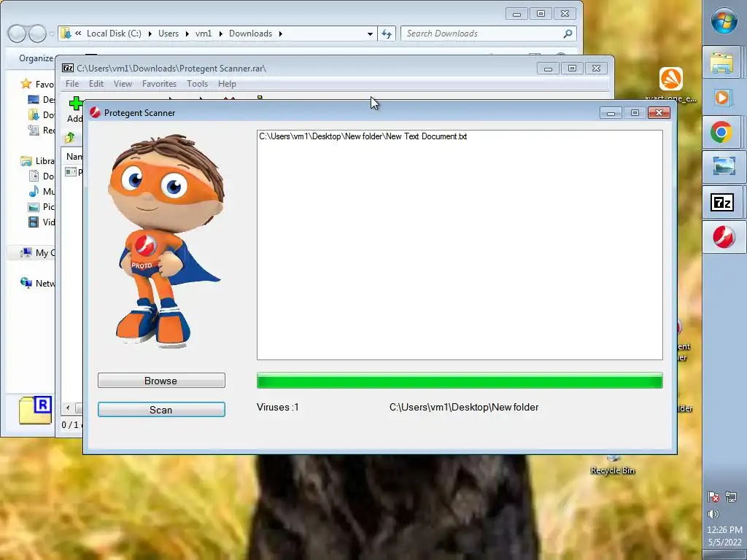
Task: Click the scanned folder path label below progress bar
Action: [463, 407]
